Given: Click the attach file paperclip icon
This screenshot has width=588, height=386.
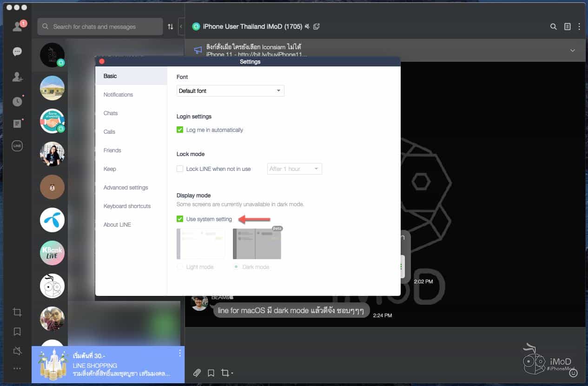Looking at the screenshot, I should (197, 373).
